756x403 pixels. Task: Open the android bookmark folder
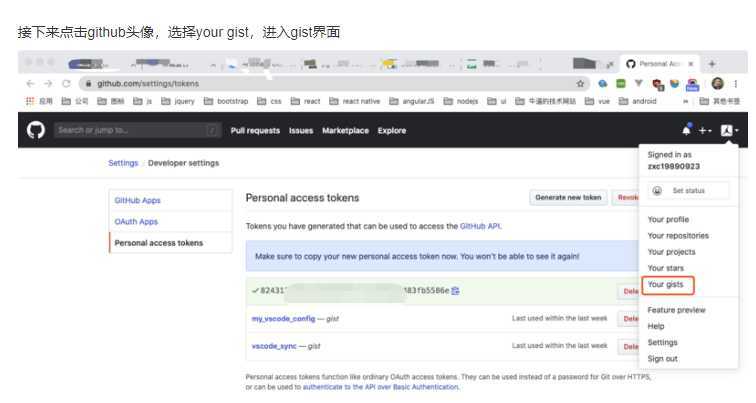pyautogui.click(x=637, y=101)
